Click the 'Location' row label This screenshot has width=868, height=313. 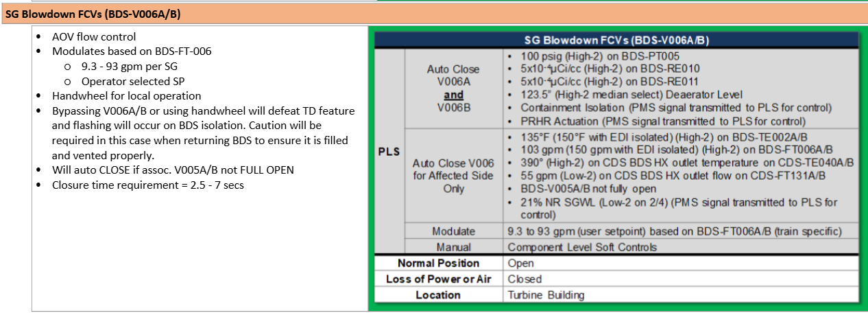[x=439, y=295]
